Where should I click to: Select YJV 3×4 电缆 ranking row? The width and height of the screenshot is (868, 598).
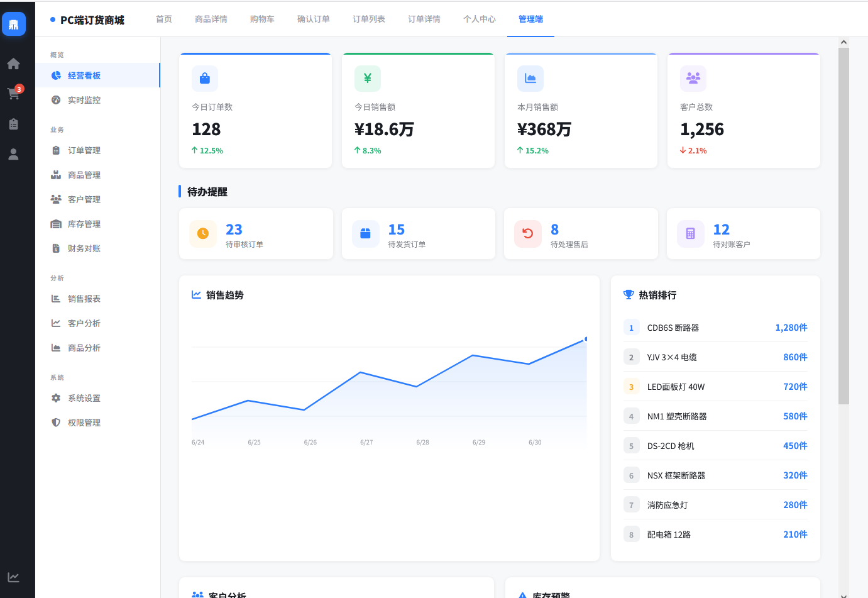[715, 357]
